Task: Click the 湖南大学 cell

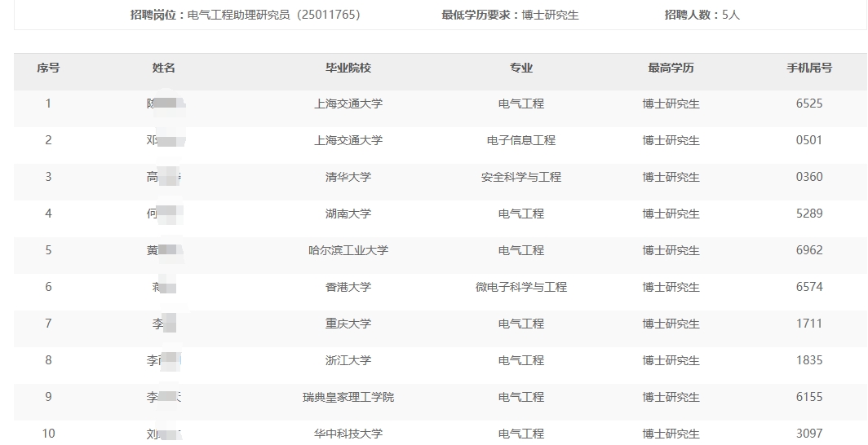Action: (x=348, y=214)
